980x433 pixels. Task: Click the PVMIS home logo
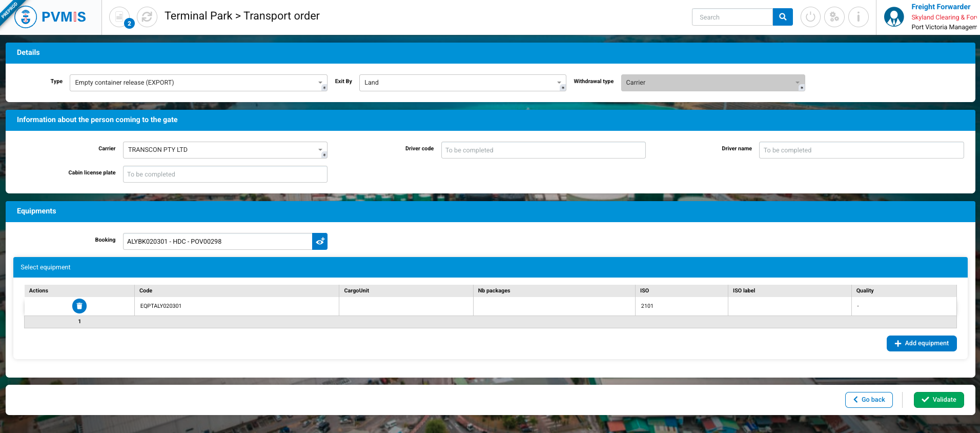51,17
